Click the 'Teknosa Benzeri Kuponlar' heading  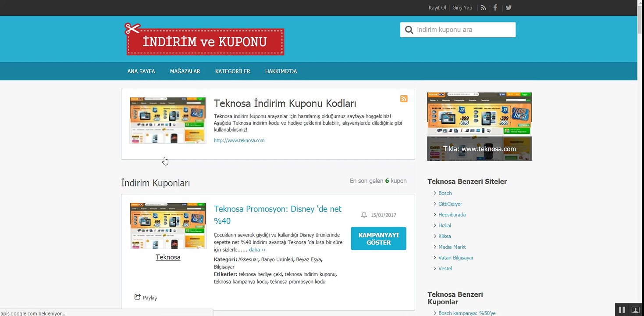click(455, 298)
